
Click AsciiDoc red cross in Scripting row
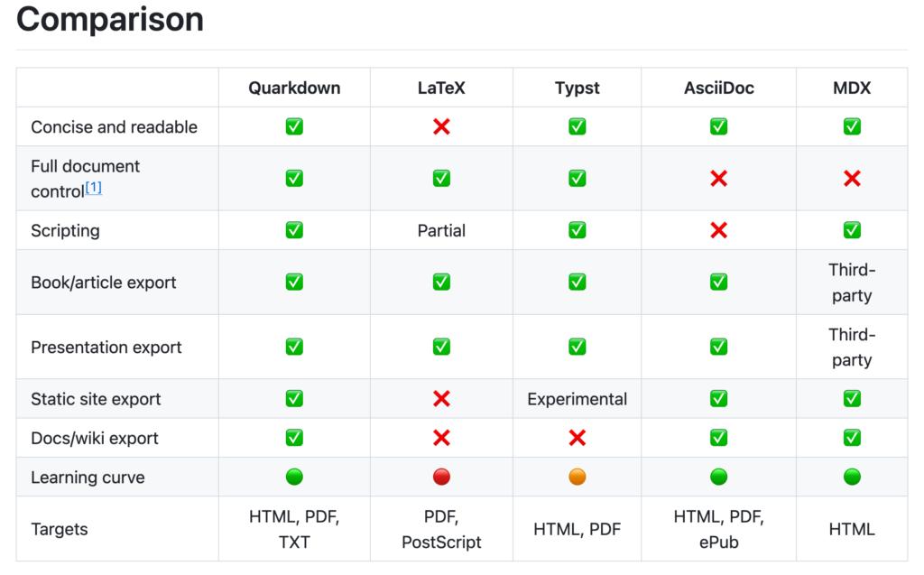click(x=718, y=230)
